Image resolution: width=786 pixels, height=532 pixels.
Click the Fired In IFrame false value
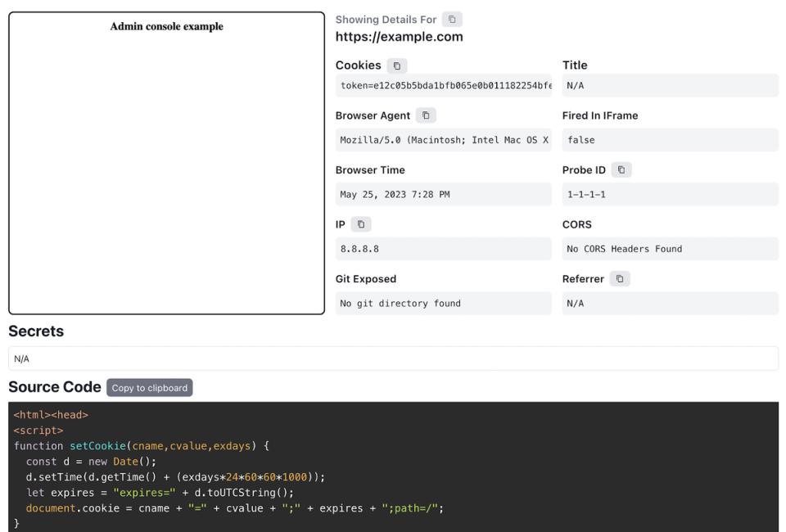coord(671,140)
